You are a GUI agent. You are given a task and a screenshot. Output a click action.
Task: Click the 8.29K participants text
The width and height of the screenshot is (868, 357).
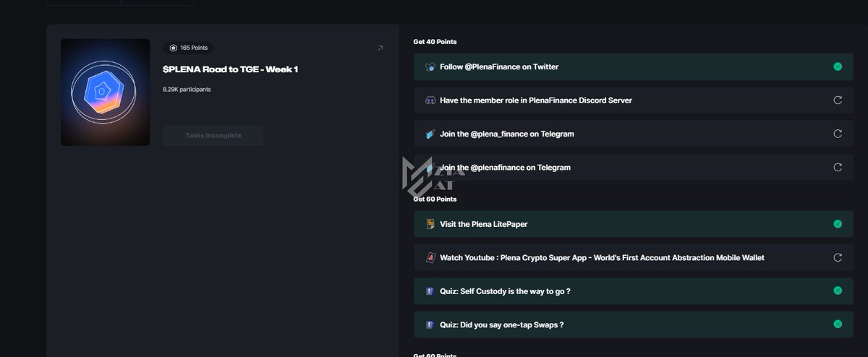tap(187, 90)
